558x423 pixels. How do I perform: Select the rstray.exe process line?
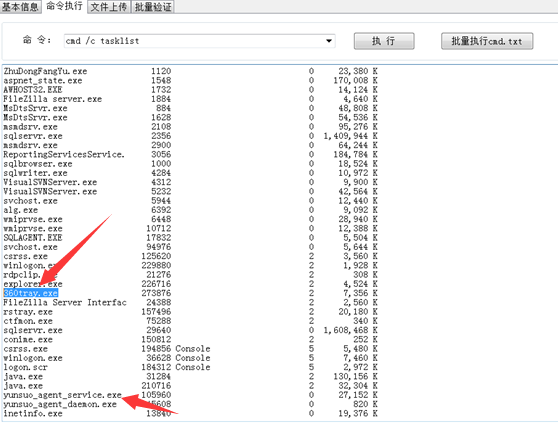190,312
